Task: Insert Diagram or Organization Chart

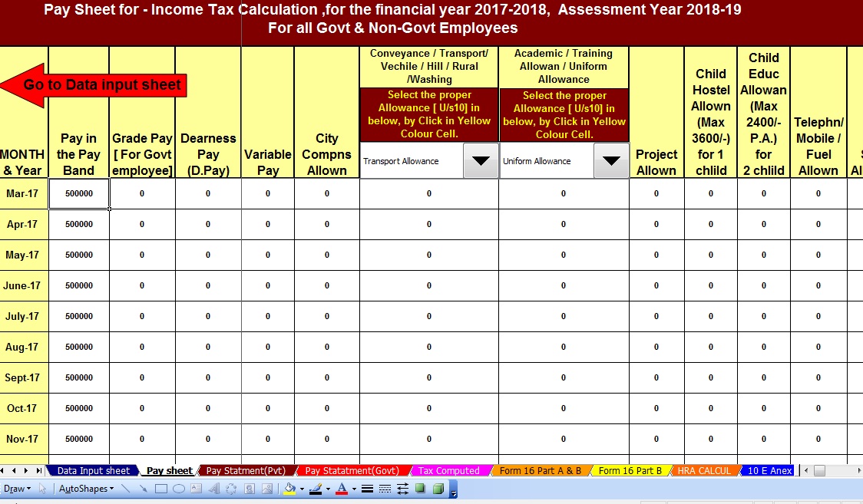Action: (231, 489)
